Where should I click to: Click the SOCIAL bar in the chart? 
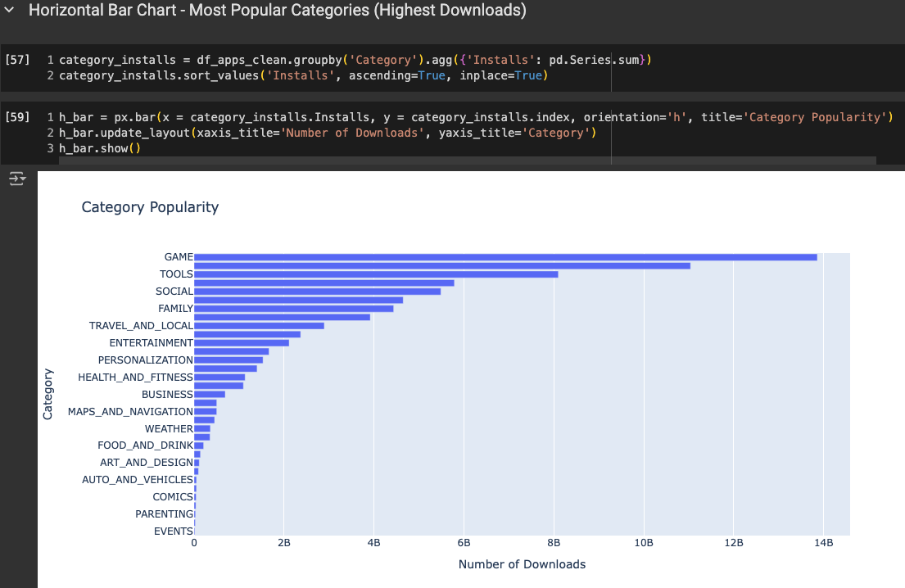tap(318, 292)
